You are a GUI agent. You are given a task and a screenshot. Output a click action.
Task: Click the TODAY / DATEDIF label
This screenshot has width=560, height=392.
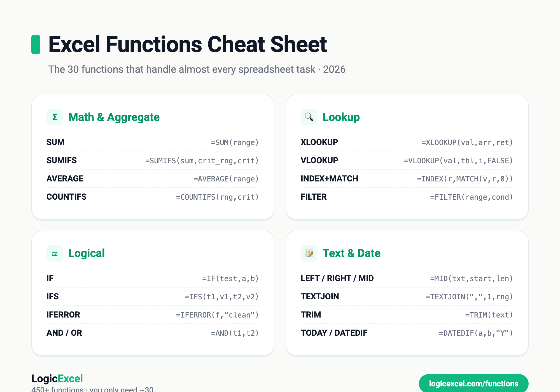(334, 333)
